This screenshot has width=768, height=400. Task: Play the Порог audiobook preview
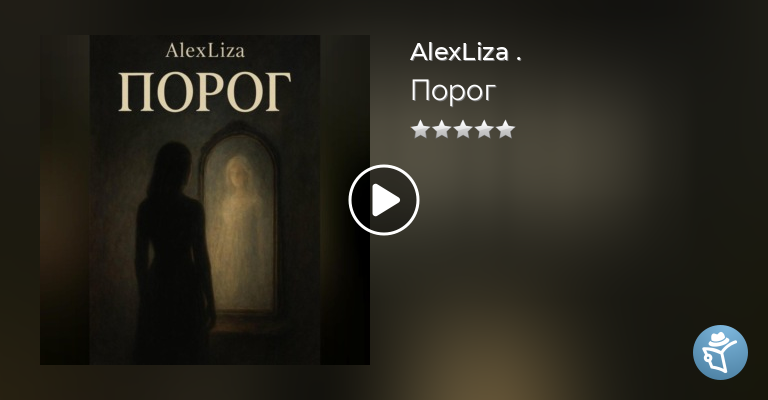pyautogui.click(x=384, y=200)
